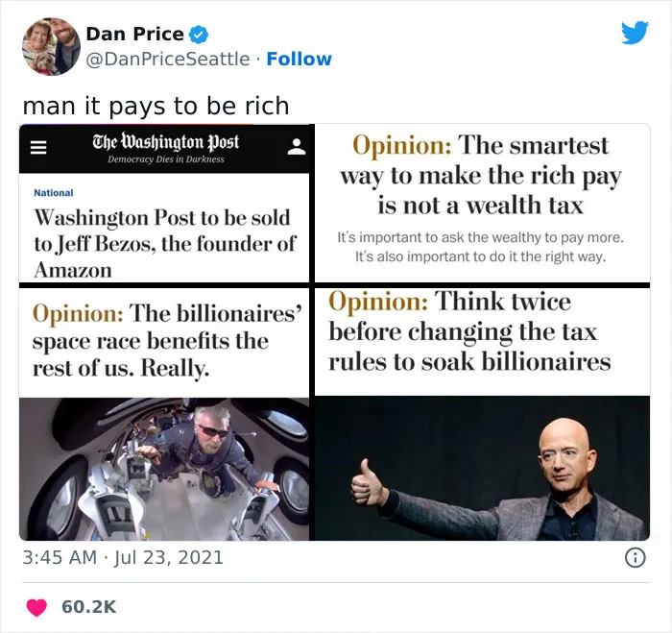Click the thumbs-up man photo
The width and height of the screenshot is (672, 633).
tap(483, 469)
